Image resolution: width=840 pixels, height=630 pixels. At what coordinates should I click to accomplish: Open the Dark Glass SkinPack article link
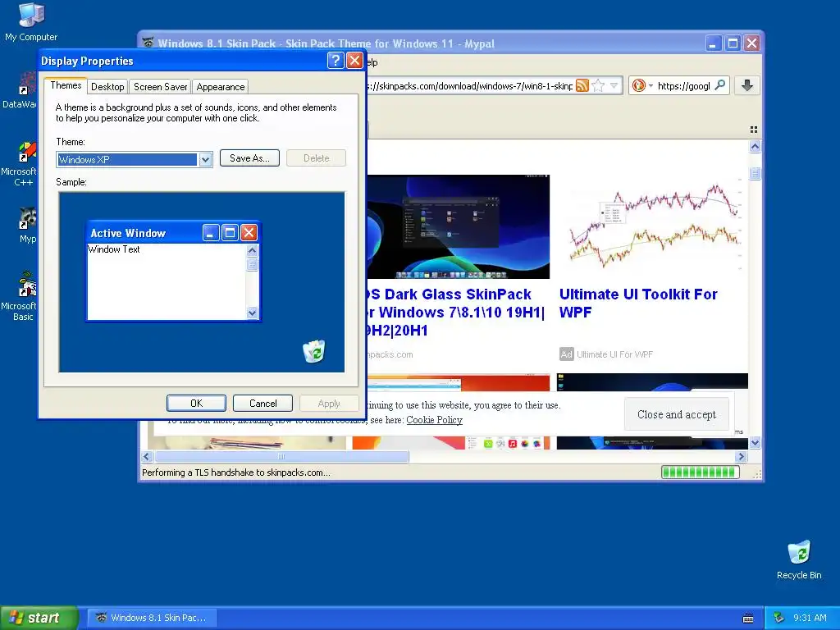coord(455,313)
